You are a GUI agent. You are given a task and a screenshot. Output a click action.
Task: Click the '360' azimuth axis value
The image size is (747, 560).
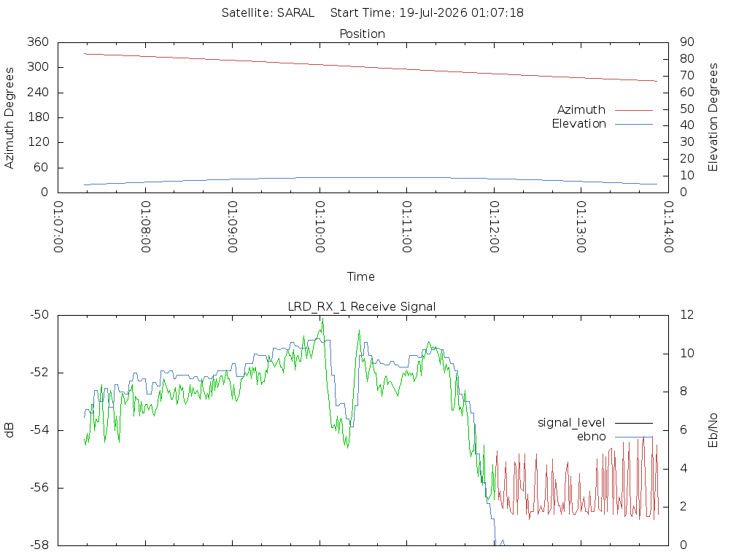pos(38,42)
